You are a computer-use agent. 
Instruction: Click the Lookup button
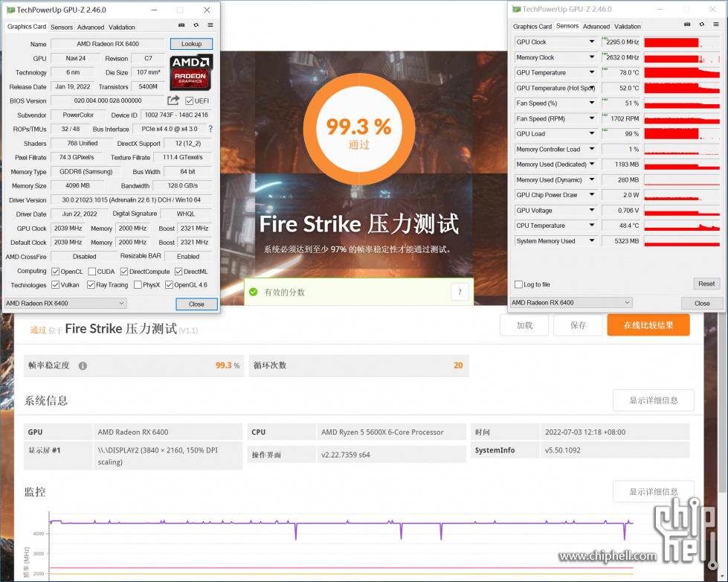tap(191, 44)
